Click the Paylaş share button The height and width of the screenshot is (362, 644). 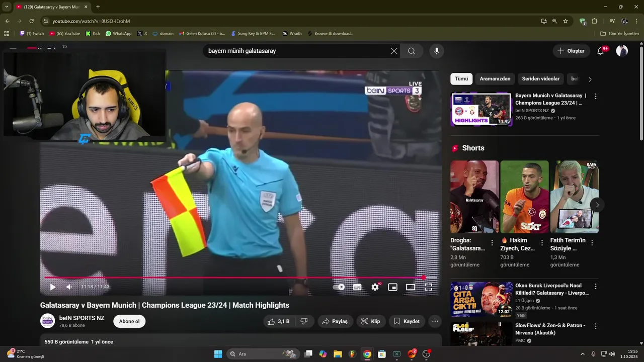(335, 321)
